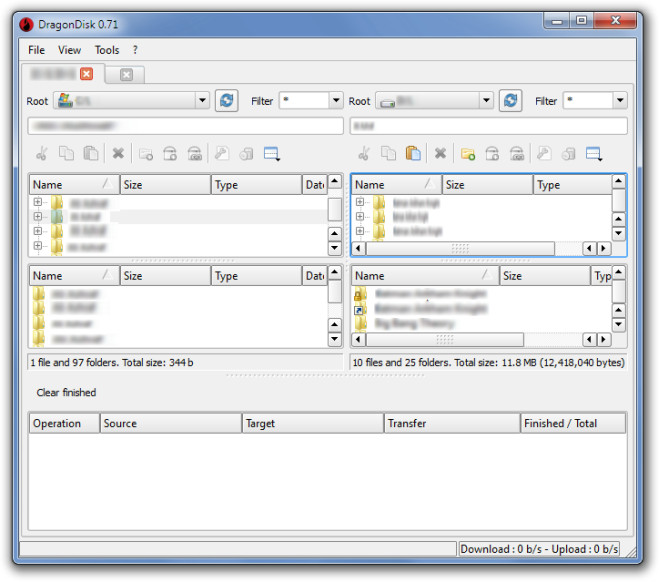Sort right file list by the Size column header
660x582 pixels.
(x=545, y=276)
